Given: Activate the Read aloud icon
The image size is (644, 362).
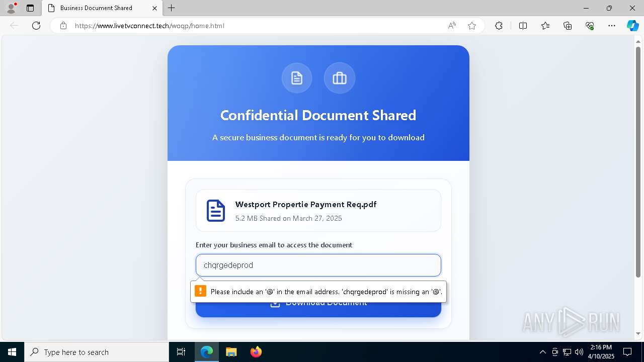Looking at the screenshot, I should (452, 26).
